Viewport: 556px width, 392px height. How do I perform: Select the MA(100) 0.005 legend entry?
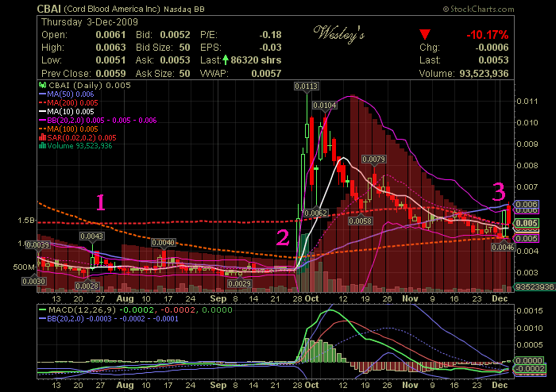(68, 129)
